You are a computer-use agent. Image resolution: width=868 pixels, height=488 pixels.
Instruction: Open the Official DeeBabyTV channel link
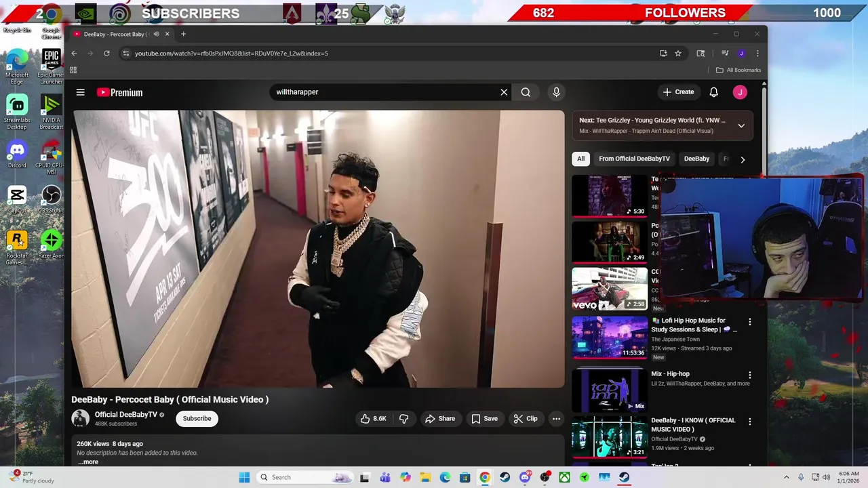[x=125, y=415]
